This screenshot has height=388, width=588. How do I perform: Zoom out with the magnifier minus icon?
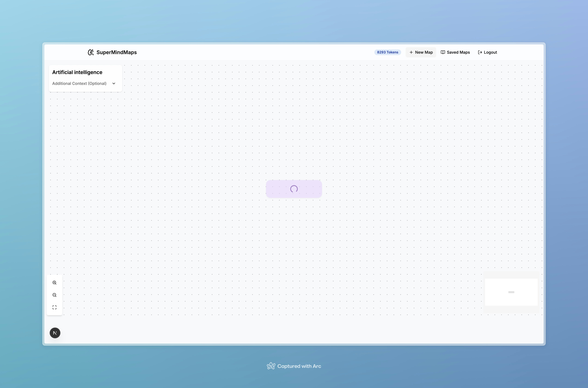pos(54,295)
